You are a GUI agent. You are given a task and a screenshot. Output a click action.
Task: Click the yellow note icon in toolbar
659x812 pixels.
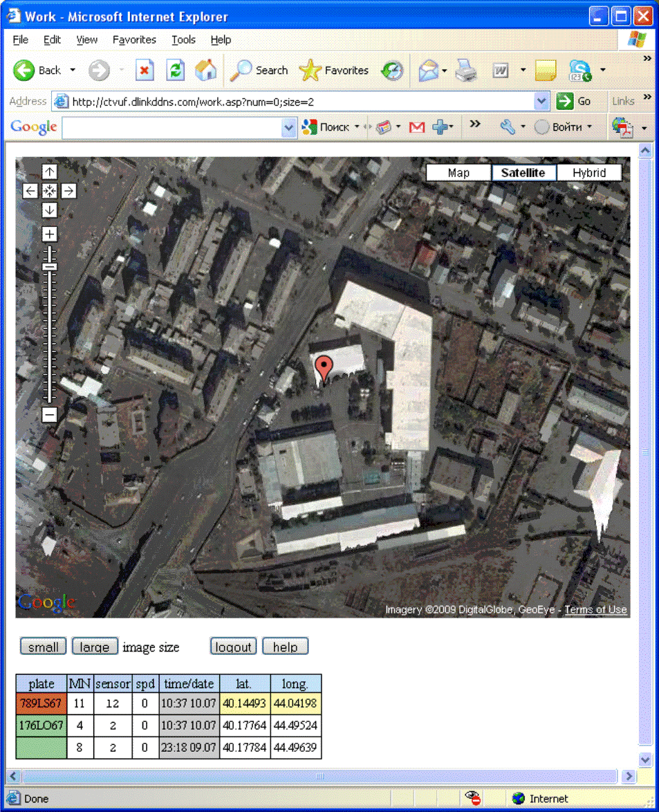(545, 70)
